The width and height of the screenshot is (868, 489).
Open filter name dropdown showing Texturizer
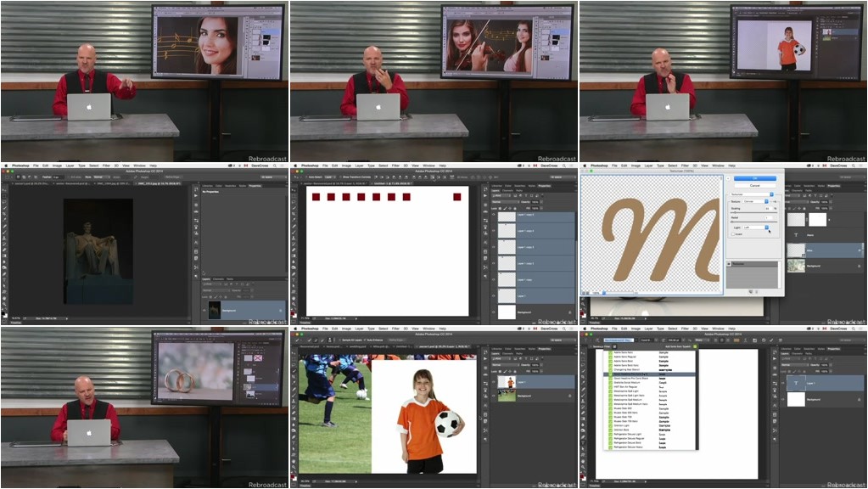(x=752, y=194)
